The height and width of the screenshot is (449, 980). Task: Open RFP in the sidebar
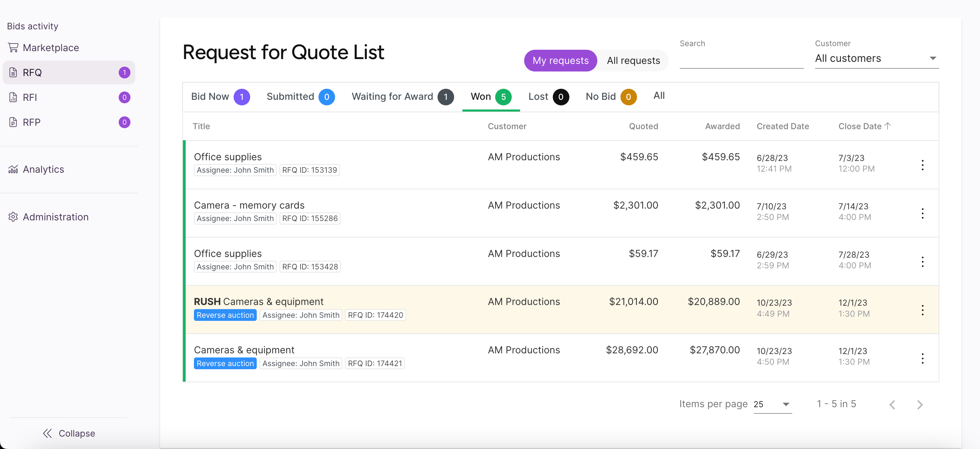pyautogui.click(x=69, y=122)
